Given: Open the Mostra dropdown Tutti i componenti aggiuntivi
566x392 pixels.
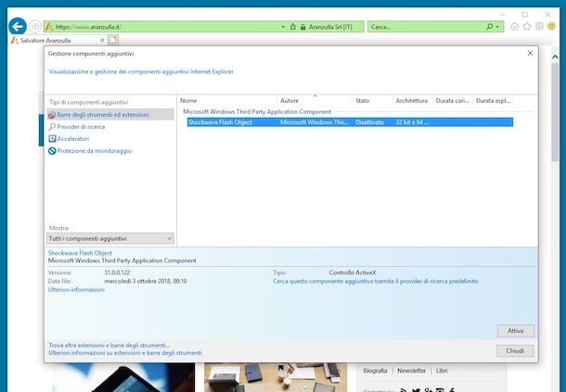Looking at the screenshot, I should (110, 238).
